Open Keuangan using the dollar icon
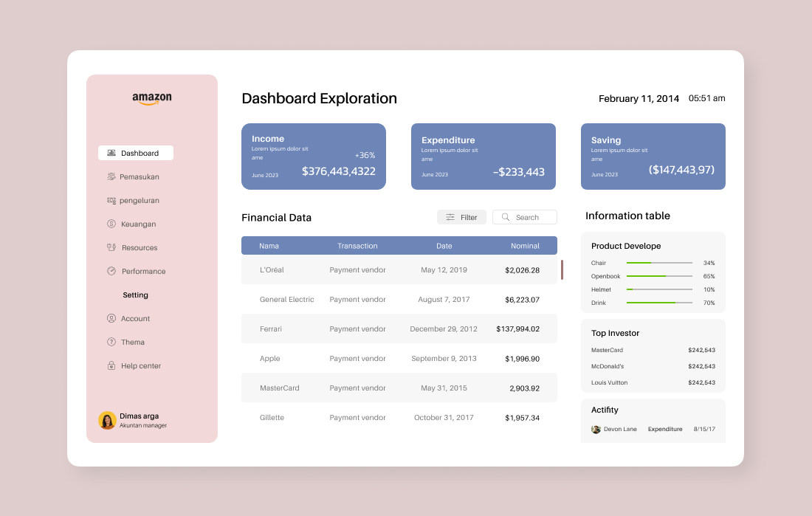The image size is (812, 516). tap(111, 224)
